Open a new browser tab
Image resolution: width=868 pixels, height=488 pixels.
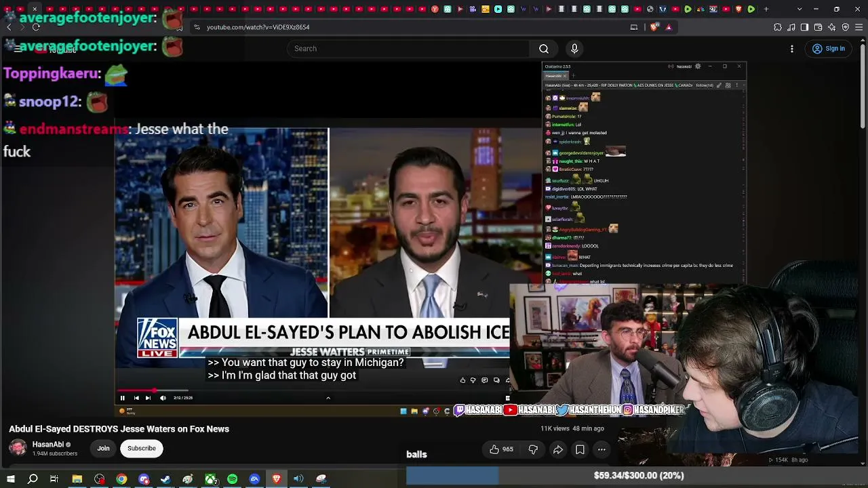click(766, 9)
